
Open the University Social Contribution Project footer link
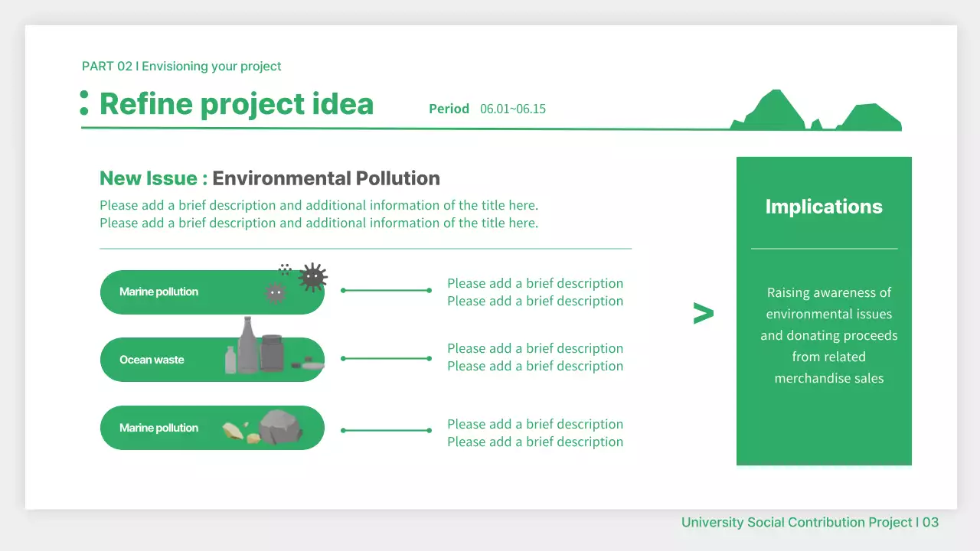[x=809, y=522]
